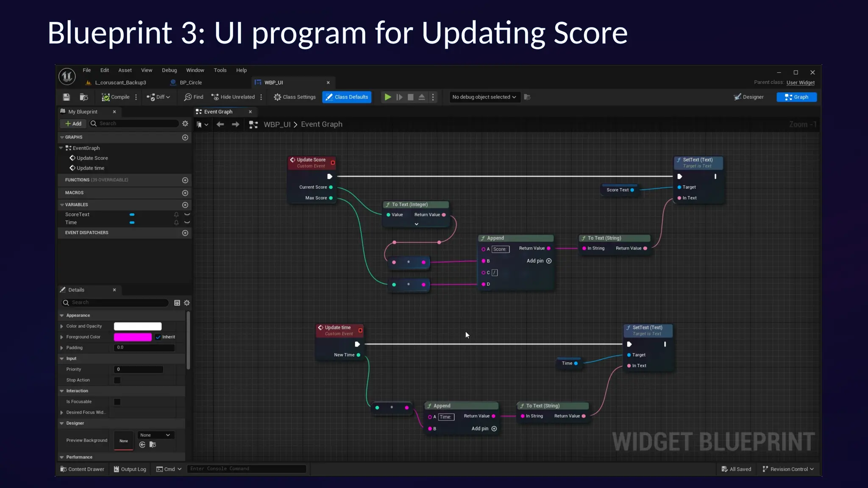The height and width of the screenshot is (488, 868).
Task: Click the Compile blueprint icon
Action: point(106,97)
